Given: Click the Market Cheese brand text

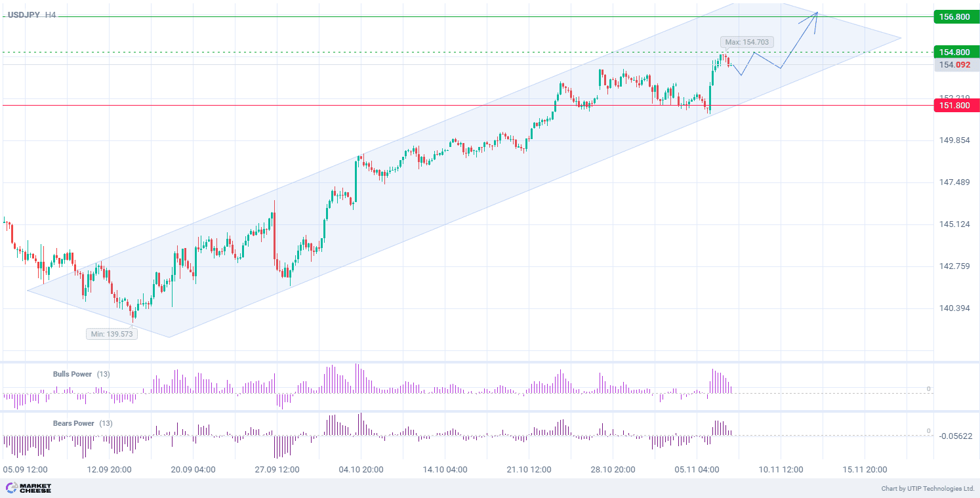Looking at the screenshot, I should coord(35,488).
